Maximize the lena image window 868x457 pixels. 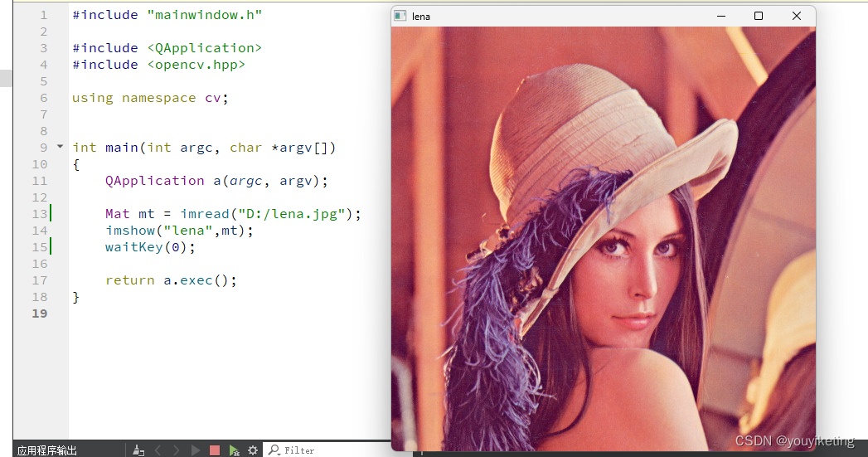[x=759, y=16]
